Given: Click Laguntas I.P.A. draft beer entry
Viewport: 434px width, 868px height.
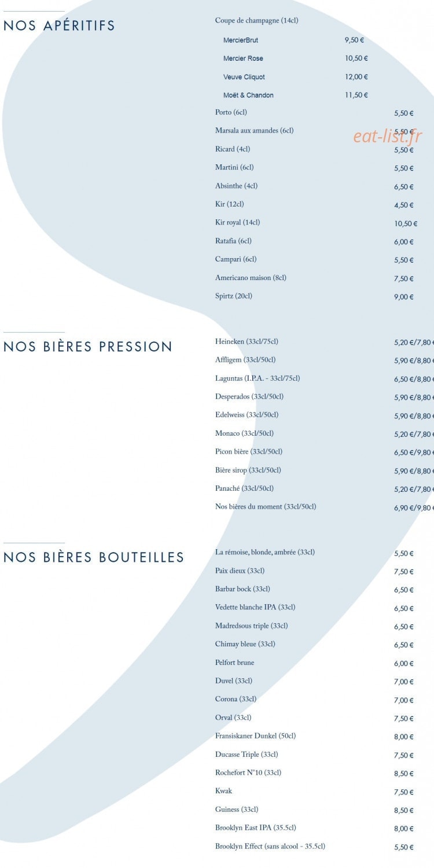Looking at the screenshot, I should tap(258, 378).
